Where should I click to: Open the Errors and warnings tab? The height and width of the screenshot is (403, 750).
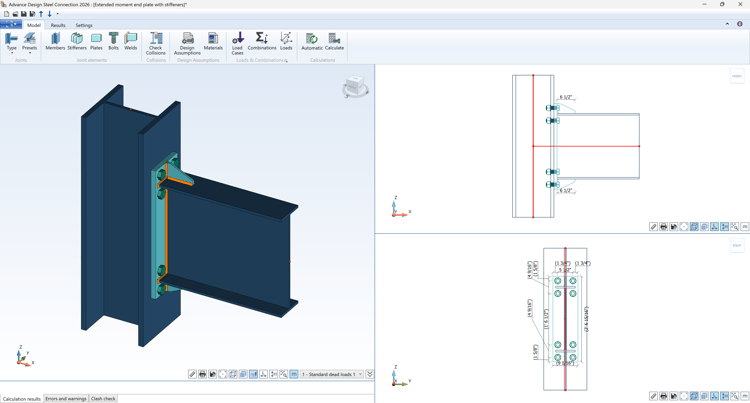click(66, 399)
